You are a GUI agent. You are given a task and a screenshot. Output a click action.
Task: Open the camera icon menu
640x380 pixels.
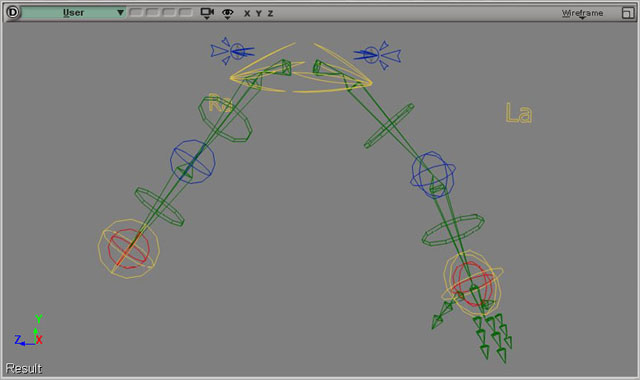point(207,13)
